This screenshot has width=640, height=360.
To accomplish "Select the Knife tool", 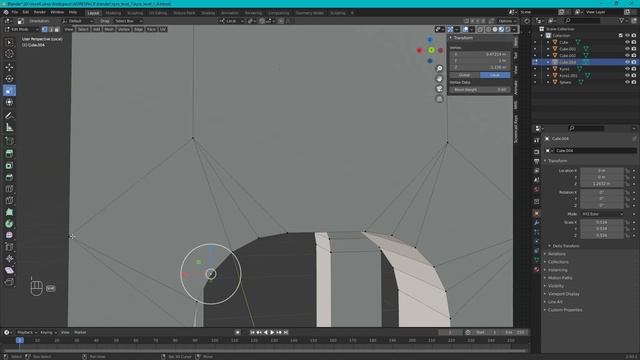I will pos(9,201).
